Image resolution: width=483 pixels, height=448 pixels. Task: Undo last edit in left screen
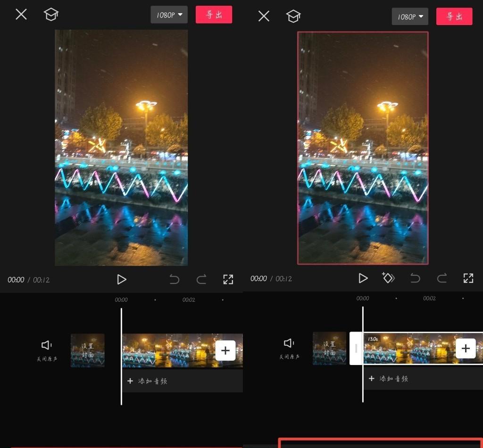click(x=175, y=280)
